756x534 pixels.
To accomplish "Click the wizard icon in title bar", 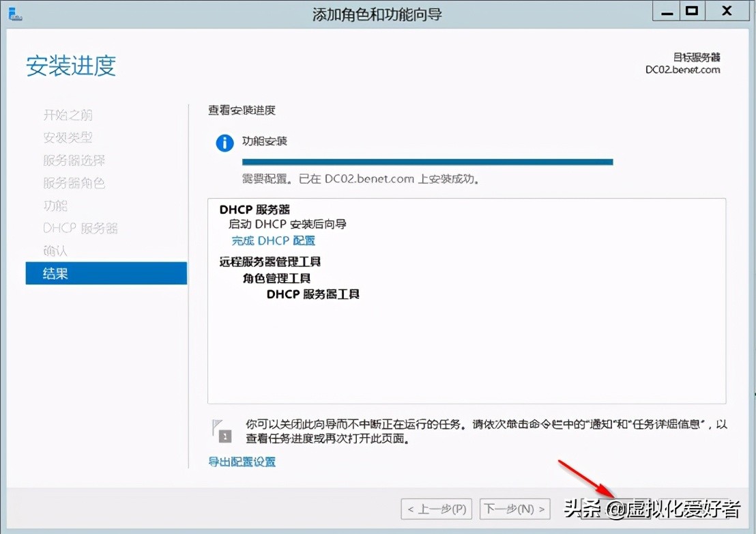I will point(15,14).
